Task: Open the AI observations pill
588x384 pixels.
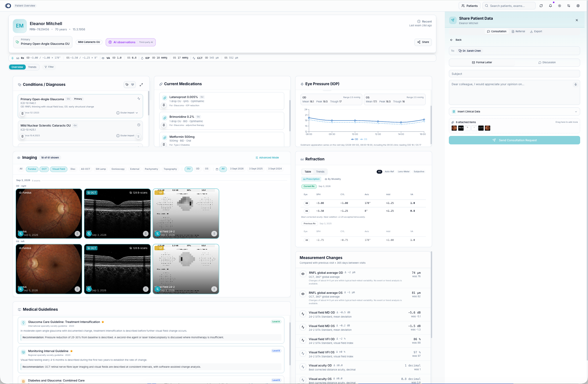Action: (131, 42)
